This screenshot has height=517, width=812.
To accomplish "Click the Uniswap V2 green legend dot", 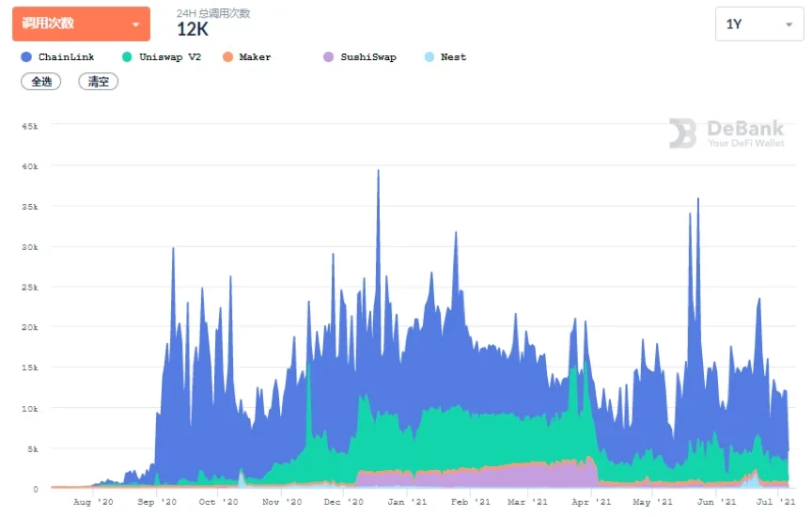I will coord(128,57).
